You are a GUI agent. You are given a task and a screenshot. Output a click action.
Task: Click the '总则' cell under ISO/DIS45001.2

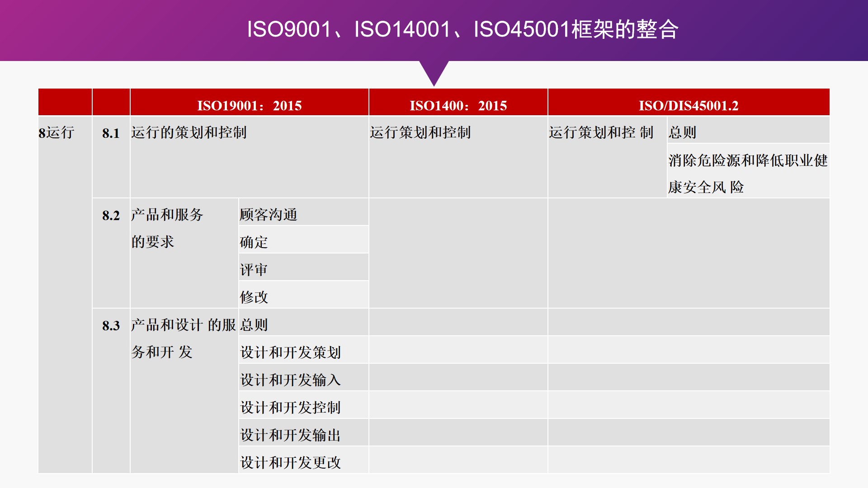[x=749, y=130]
